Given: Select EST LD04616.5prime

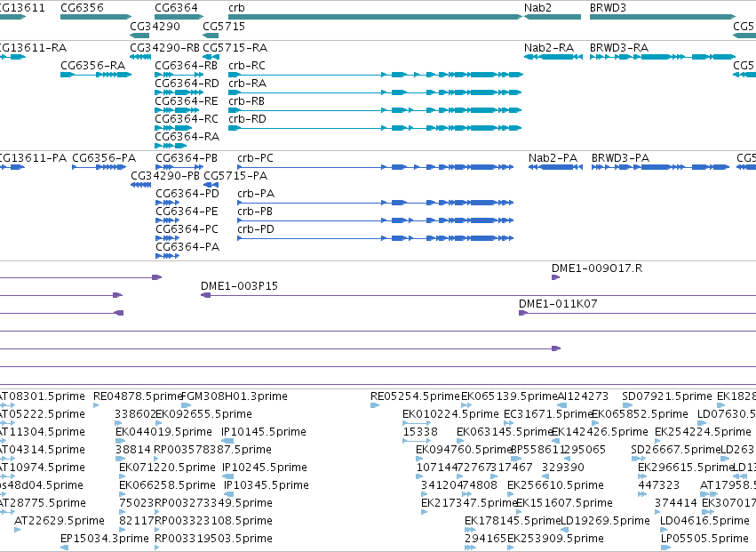Looking at the screenshot, I should tap(704, 521).
